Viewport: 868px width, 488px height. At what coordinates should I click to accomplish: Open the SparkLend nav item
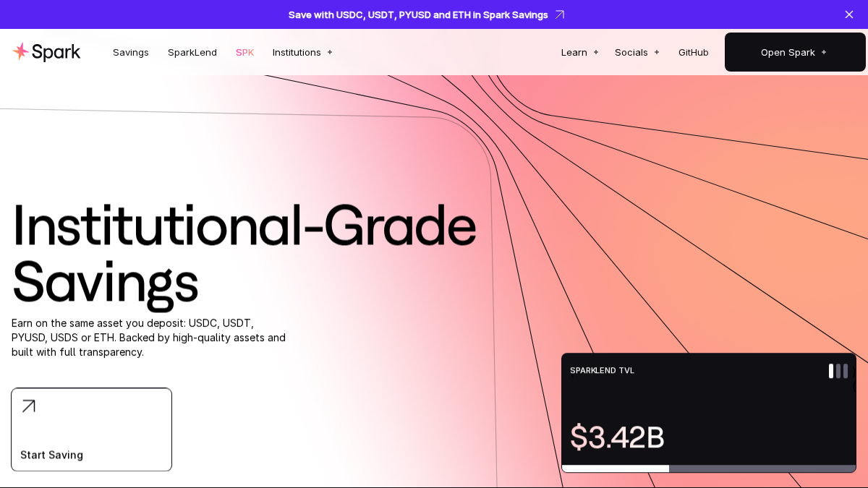pos(192,52)
